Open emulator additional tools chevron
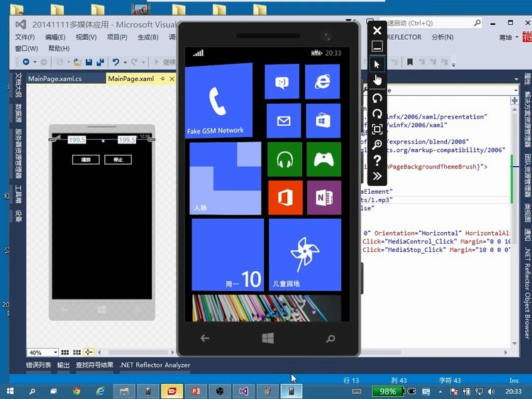The width and height of the screenshot is (532, 399). [x=377, y=176]
